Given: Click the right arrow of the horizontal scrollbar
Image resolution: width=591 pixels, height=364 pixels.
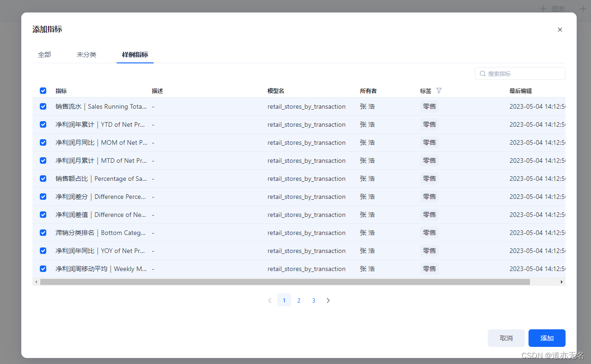Looking at the screenshot, I should pos(562,282).
